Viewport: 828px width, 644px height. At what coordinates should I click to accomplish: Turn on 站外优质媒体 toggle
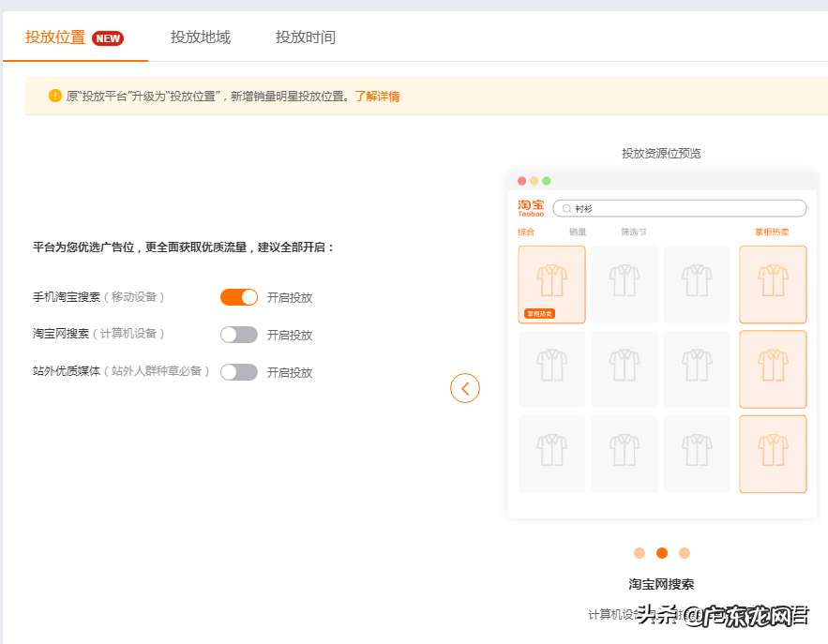239,372
